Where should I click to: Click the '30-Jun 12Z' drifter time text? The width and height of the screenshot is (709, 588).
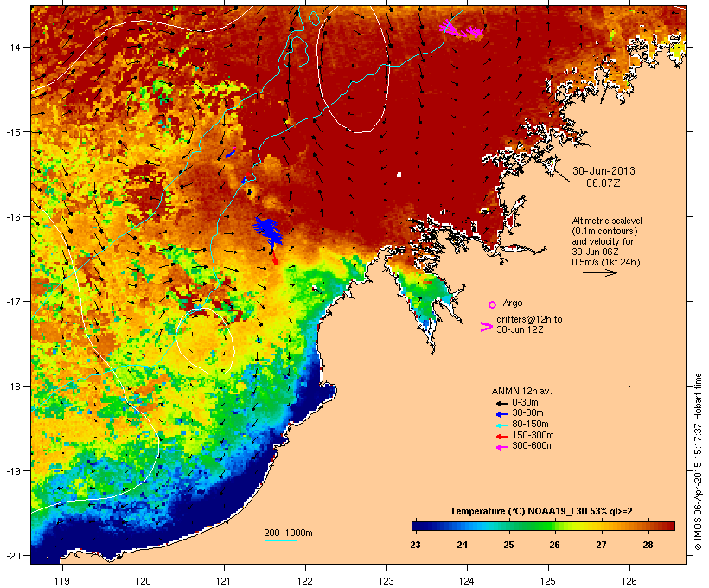[x=520, y=329]
